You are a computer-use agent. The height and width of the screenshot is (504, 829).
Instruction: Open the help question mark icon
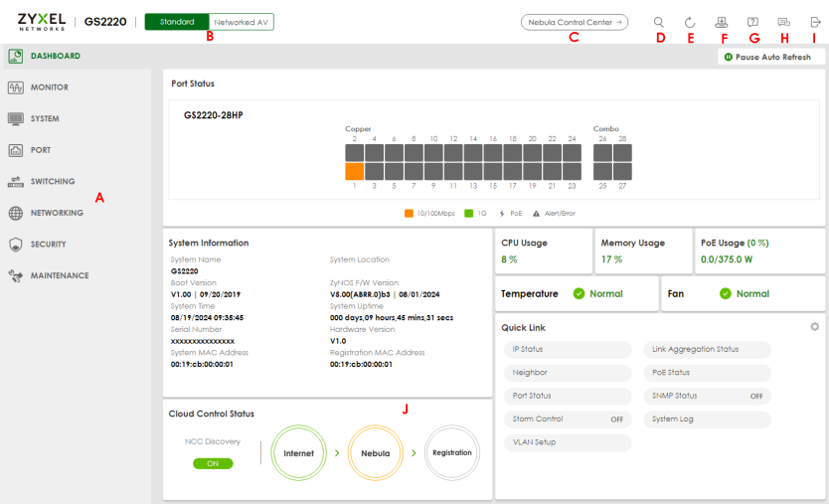752,22
